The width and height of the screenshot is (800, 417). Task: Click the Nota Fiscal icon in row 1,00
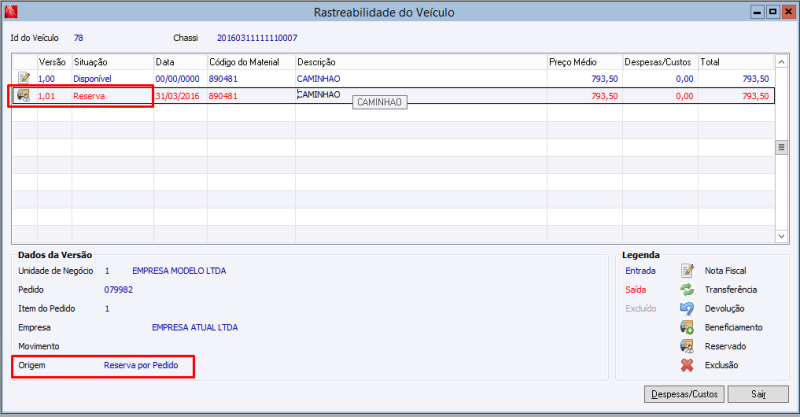pyautogui.click(x=24, y=78)
